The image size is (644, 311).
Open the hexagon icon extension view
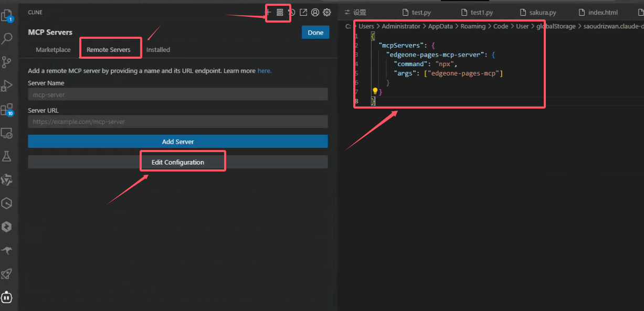click(7, 203)
